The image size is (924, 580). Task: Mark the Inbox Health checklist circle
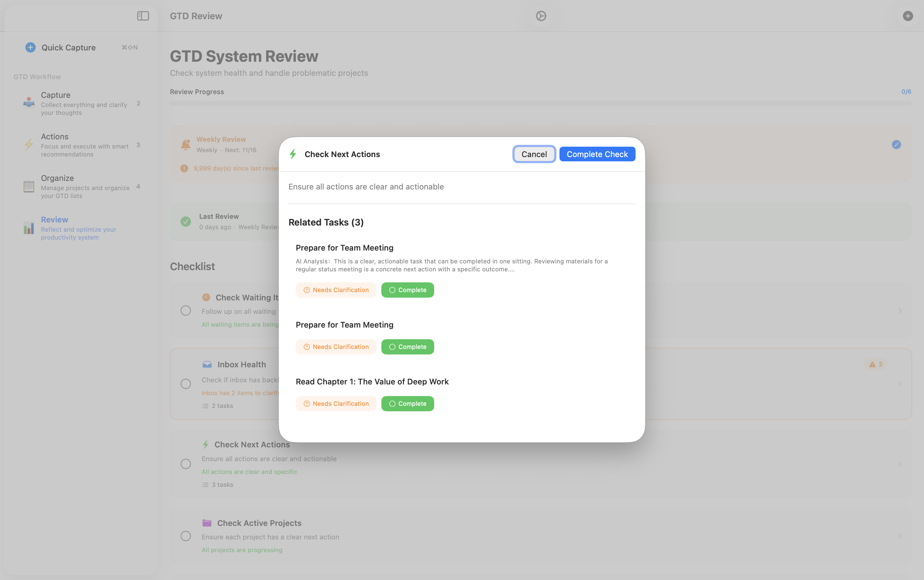click(186, 384)
